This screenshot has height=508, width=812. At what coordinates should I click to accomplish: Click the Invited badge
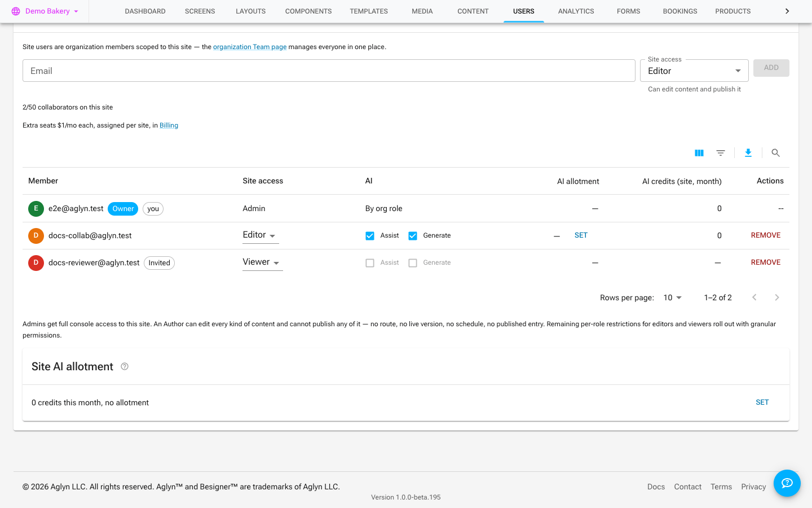click(159, 263)
